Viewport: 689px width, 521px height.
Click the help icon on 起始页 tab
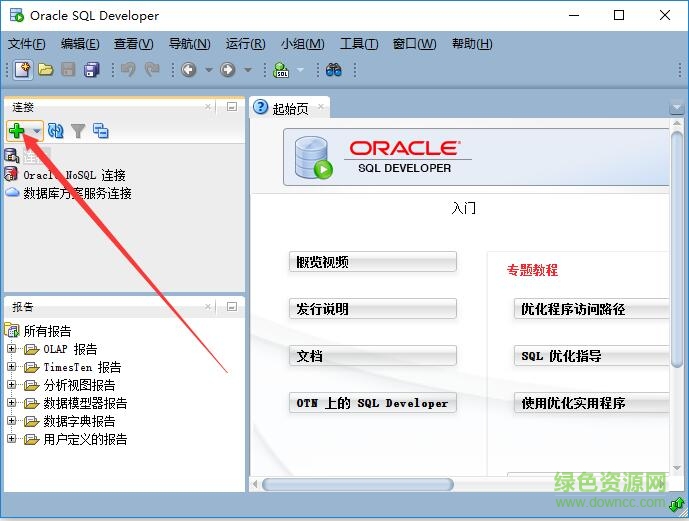point(261,107)
